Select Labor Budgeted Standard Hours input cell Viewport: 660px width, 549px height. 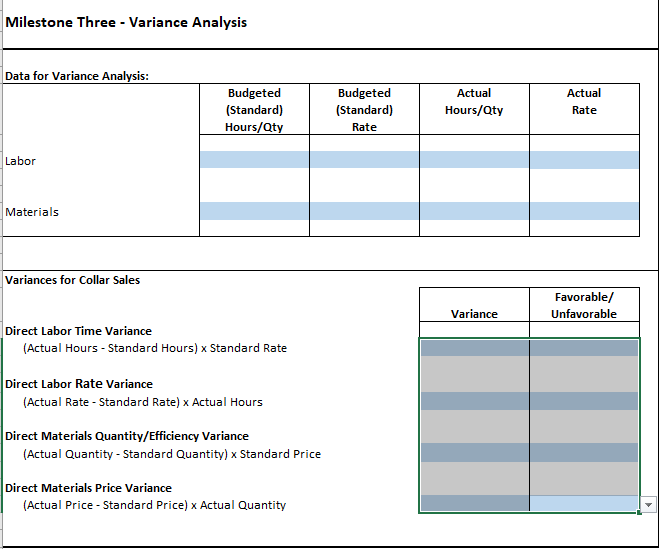(x=254, y=160)
